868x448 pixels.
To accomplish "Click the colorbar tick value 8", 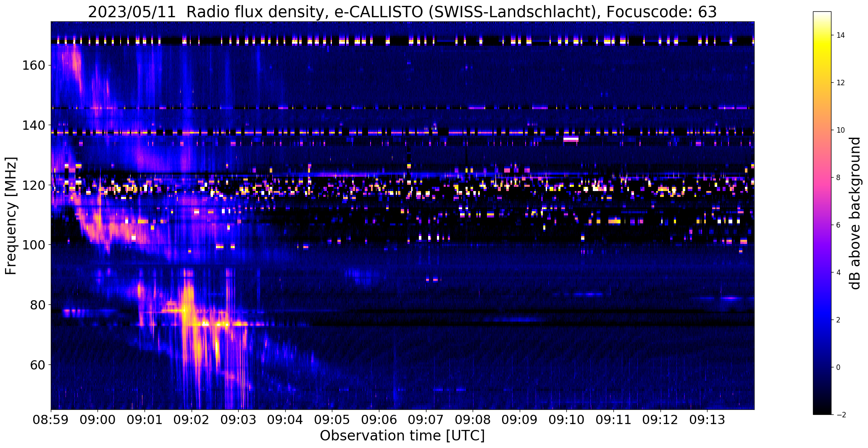I will coord(839,178).
